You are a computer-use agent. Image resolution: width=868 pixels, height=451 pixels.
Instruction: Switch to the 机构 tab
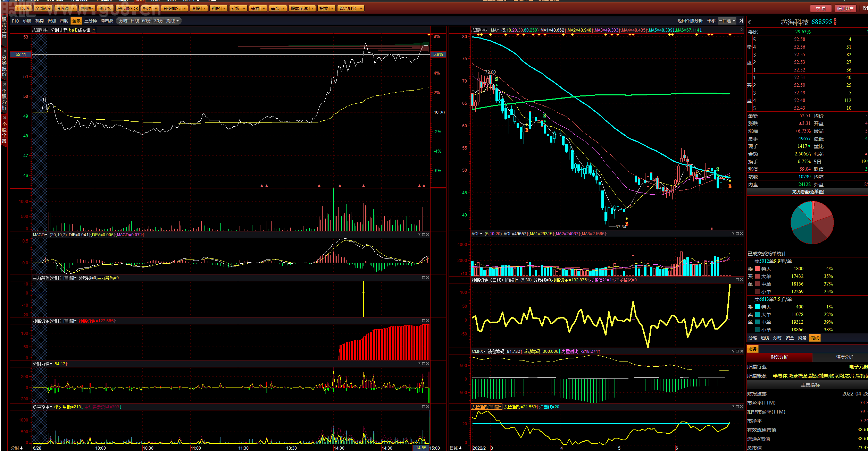tap(40, 21)
